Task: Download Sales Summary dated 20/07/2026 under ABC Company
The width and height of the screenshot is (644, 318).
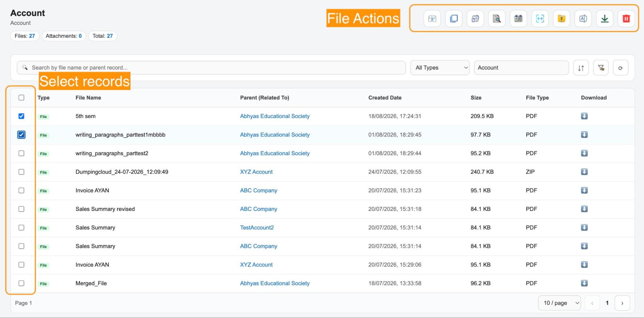Action: (584, 246)
